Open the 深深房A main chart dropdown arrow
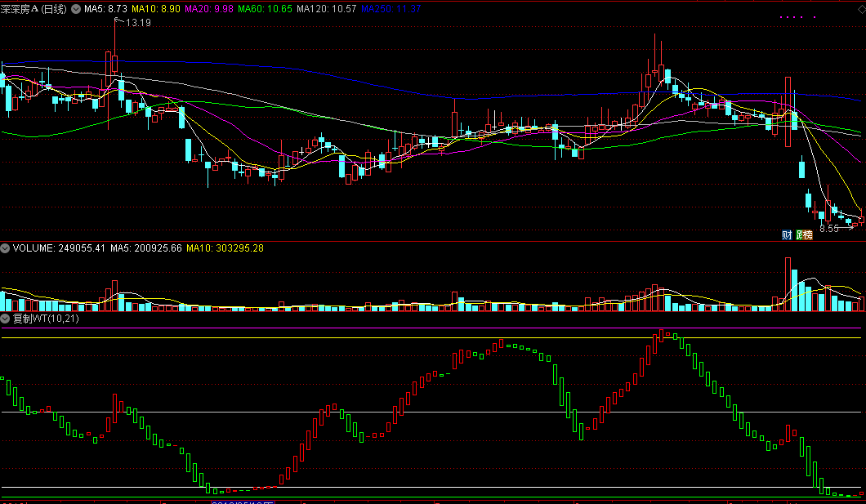 (76, 9)
